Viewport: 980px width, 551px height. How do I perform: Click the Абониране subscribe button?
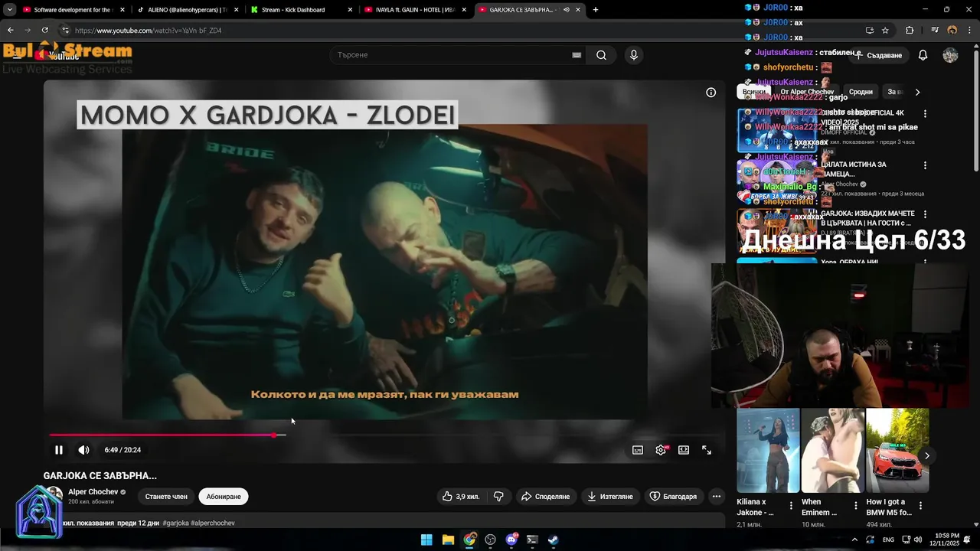tap(224, 497)
